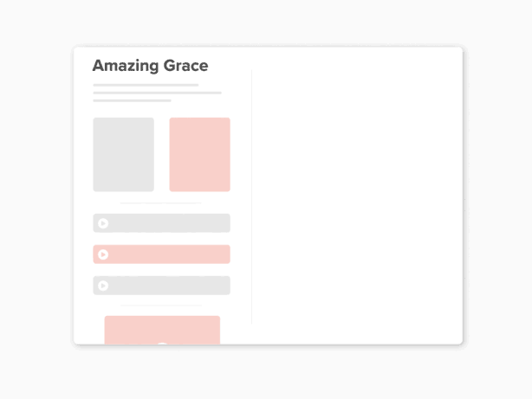The width and height of the screenshot is (532, 399).
Task: Click inside the empty right-hand panel
Action: click(x=356, y=196)
